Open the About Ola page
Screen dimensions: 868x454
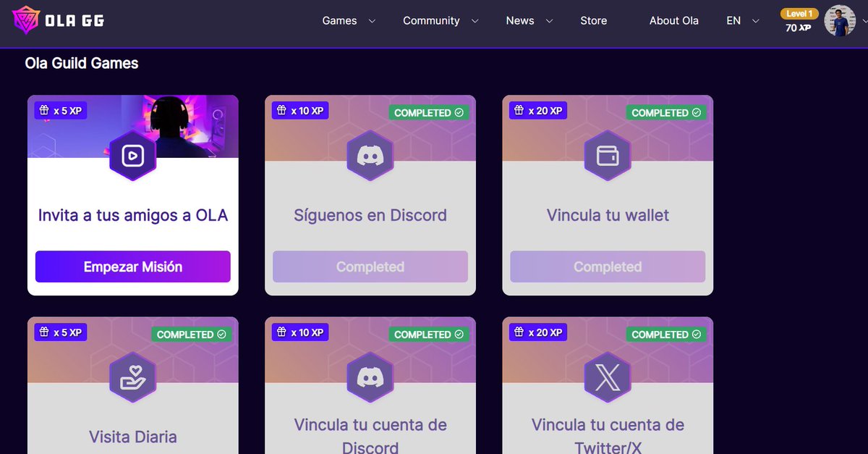click(674, 21)
